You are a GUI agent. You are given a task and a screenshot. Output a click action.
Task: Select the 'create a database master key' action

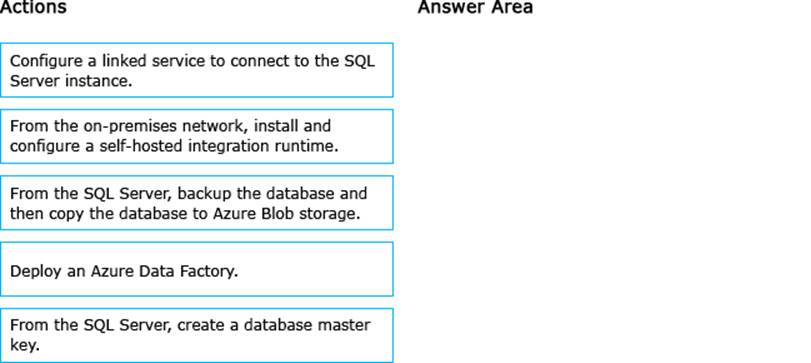197,336
